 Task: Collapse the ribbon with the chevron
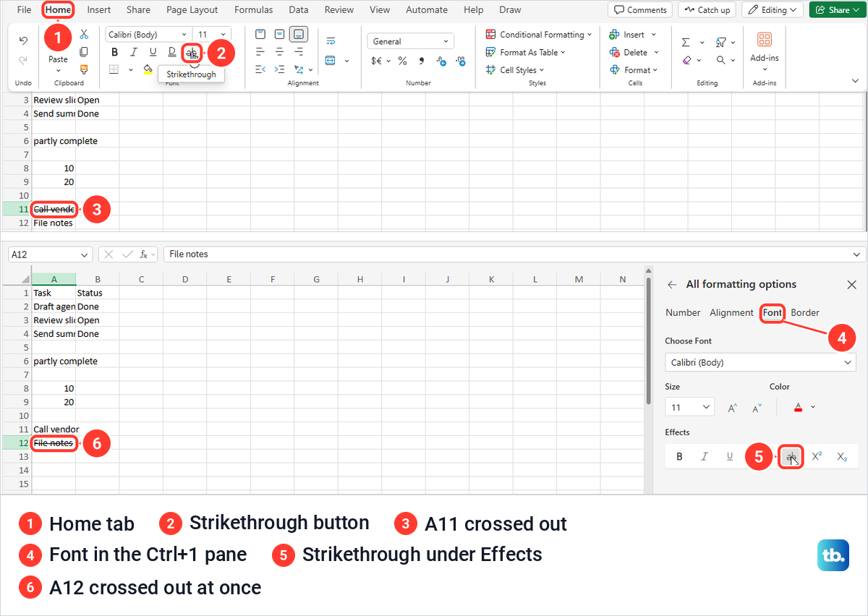pyautogui.click(x=856, y=81)
